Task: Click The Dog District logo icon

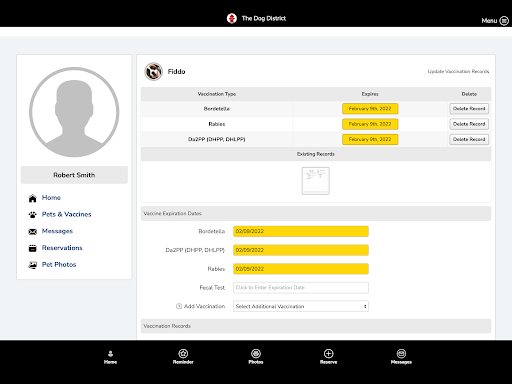Action: (232, 18)
